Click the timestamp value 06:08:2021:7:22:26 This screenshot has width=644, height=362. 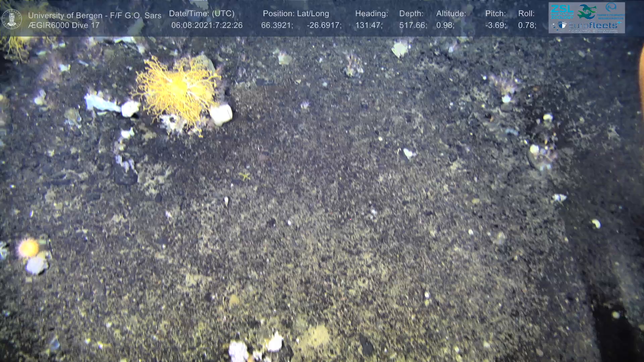point(207,25)
